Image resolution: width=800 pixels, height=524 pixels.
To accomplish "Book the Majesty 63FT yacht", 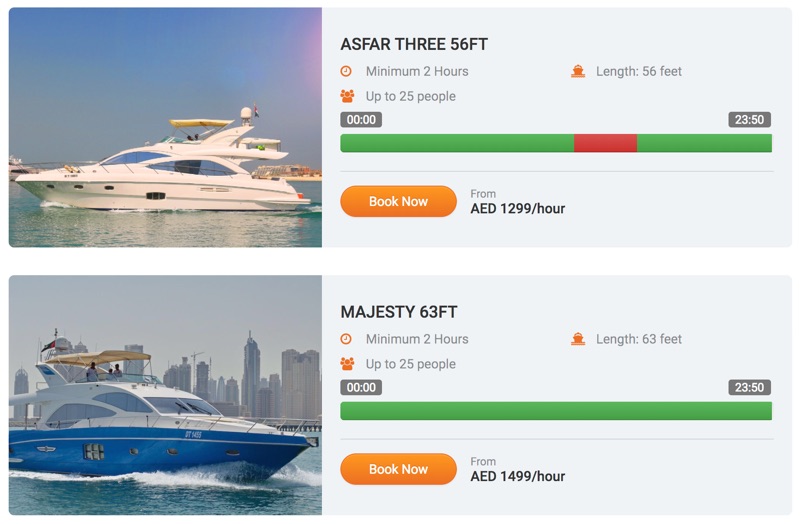I will point(398,469).
